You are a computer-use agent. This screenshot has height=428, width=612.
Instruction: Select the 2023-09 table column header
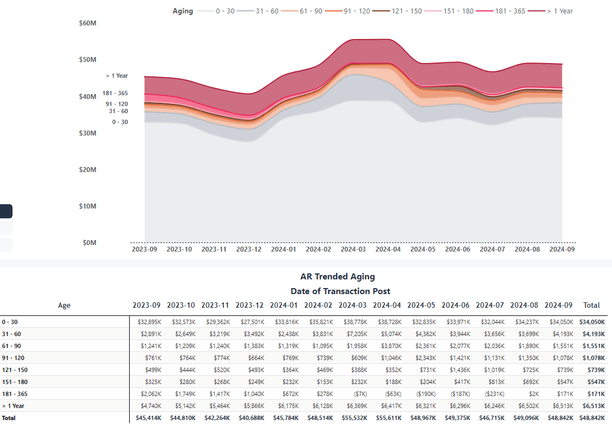[x=147, y=305]
